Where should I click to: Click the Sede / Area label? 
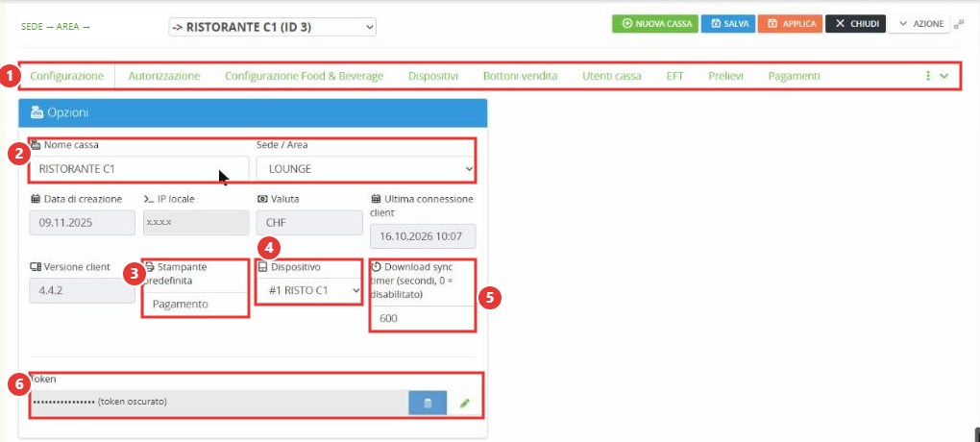click(282, 145)
